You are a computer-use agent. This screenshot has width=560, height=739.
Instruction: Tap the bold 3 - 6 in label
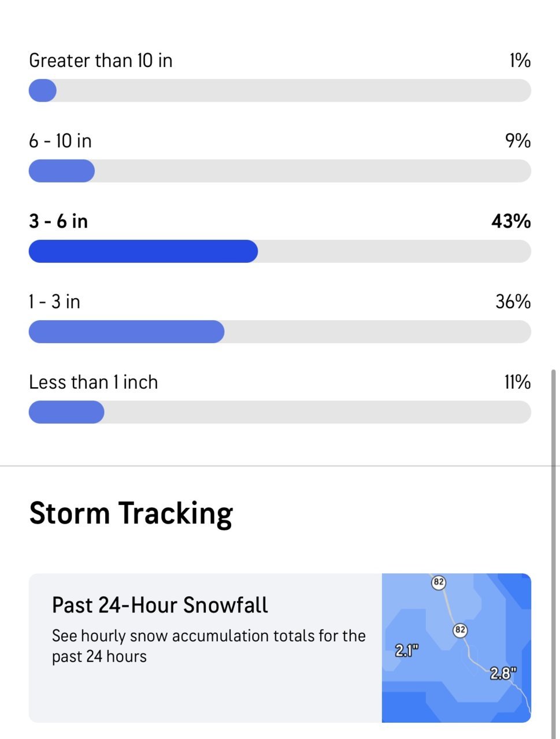click(x=58, y=221)
